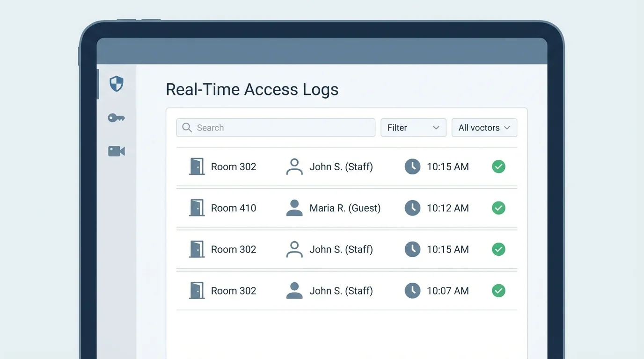Select the person icon next to Maria R.

coord(294,208)
